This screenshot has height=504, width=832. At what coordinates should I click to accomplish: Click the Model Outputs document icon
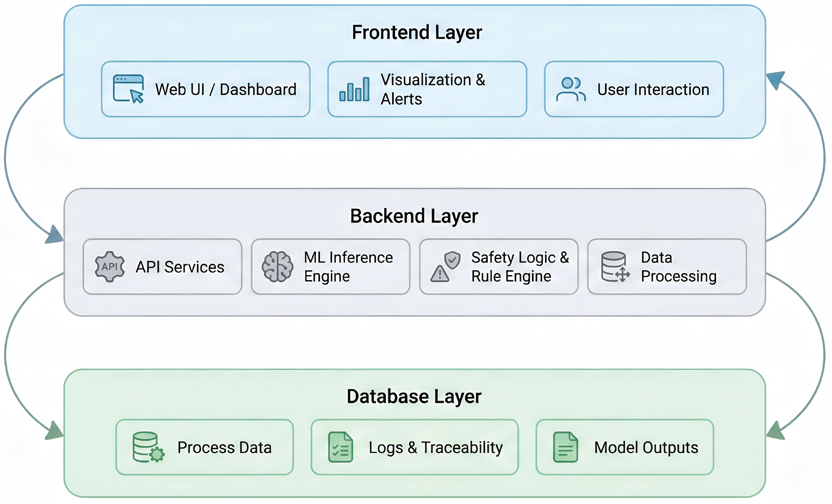tap(565, 447)
